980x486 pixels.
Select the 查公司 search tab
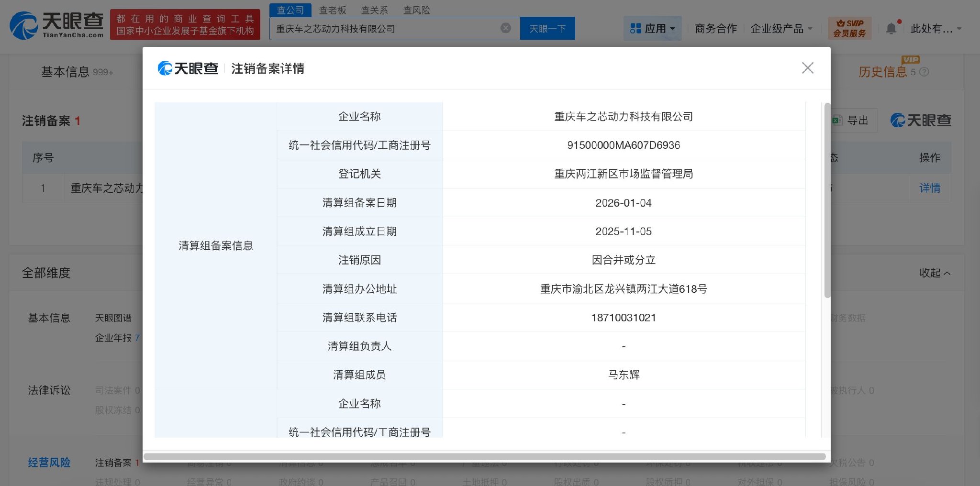coord(290,10)
